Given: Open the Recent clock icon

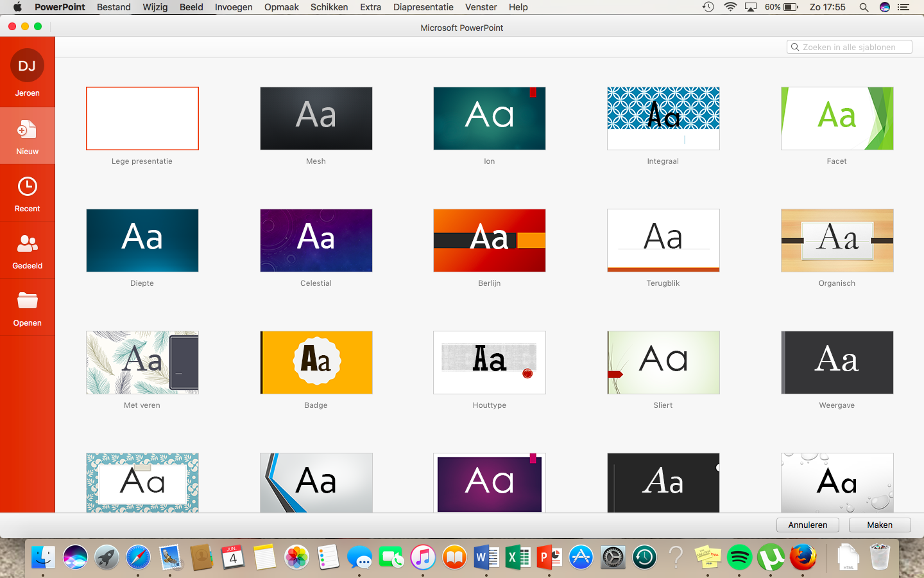Looking at the screenshot, I should pyautogui.click(x=28, y=186).
